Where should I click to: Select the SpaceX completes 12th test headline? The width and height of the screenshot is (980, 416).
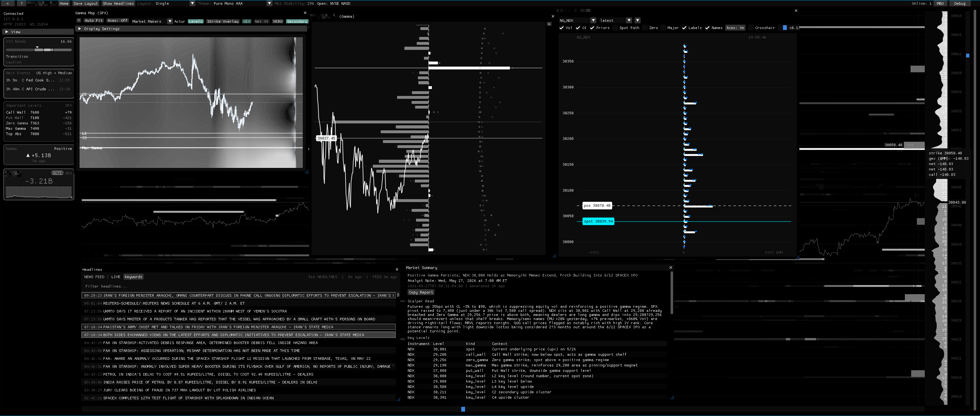coord(239,398)
